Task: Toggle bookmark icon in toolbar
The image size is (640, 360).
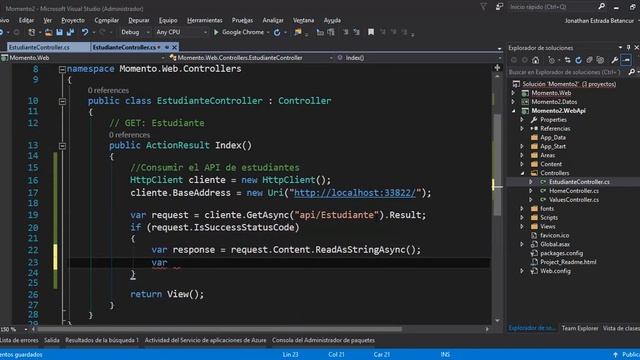Action: click(371, 32)
